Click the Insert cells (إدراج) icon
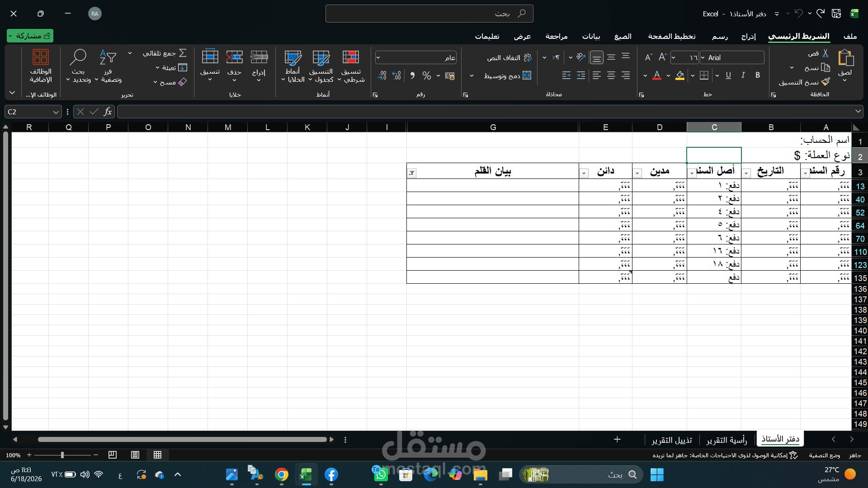This screenshot has height=488, width=868. [259, 57]
